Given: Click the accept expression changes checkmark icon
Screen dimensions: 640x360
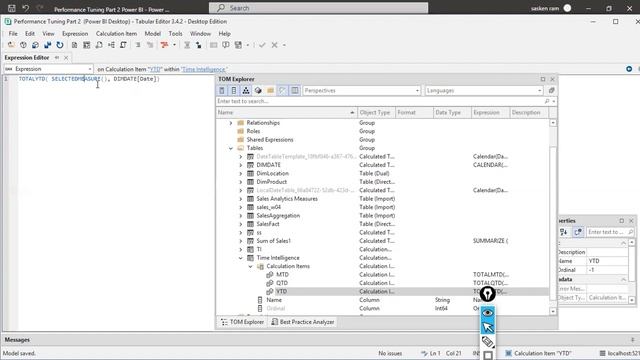Looking at the screenshot, I should (x=262, y=45).
